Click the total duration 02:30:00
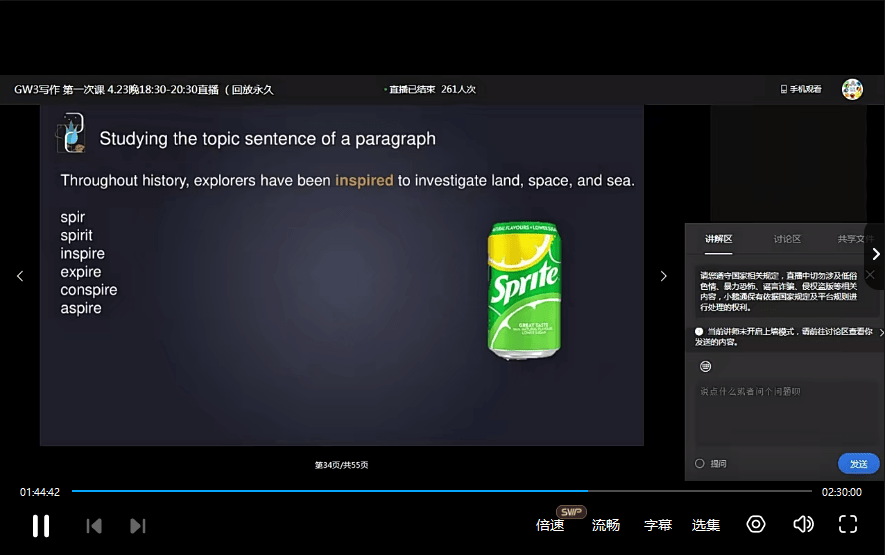Screen dimensions: 885x555 (x=842, y=492)
